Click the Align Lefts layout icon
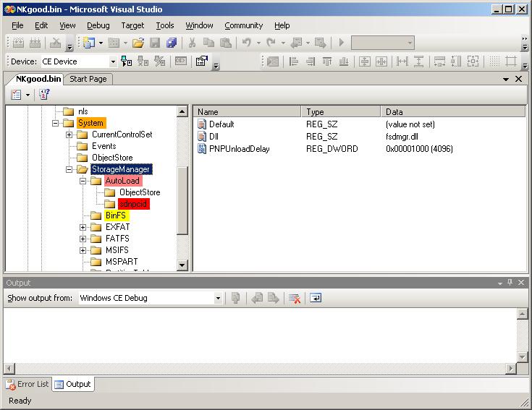The width and height of the screenshot is (532, 410). (293, 61)
